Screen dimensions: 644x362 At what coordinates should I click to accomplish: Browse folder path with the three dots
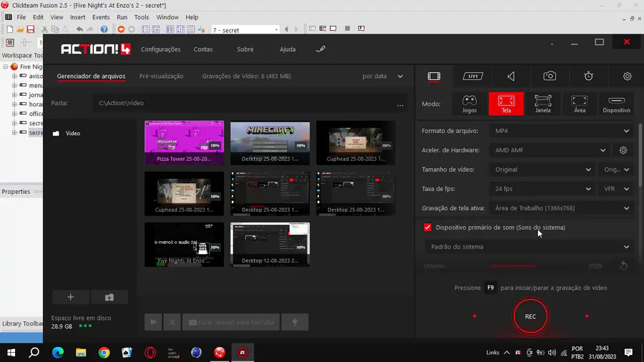point(400,105)
